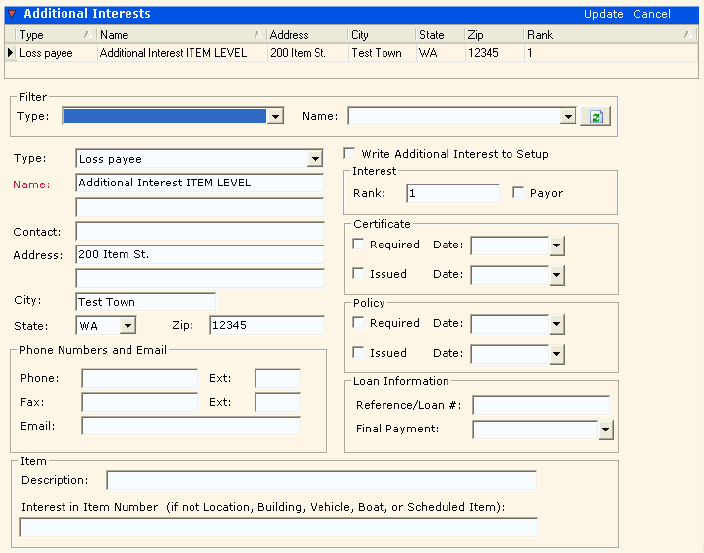Click the Update link
Screen dimensions: 704x553
(x=604, y=14)
